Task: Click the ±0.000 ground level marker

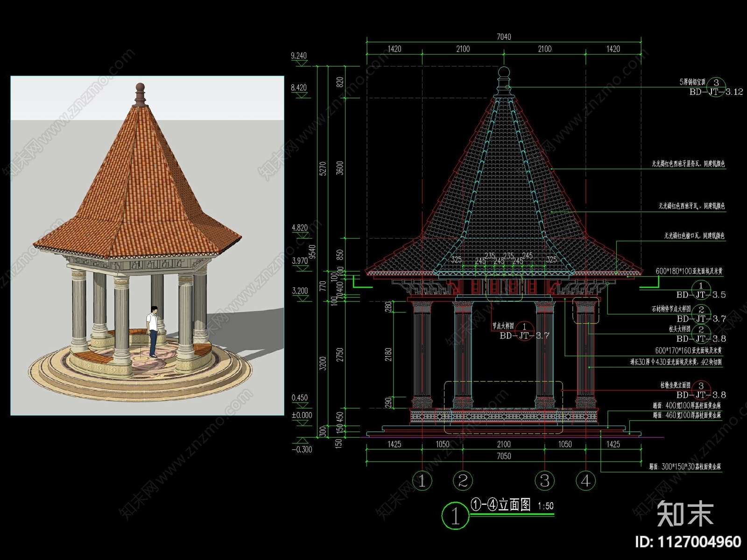Action: (302, 415)
